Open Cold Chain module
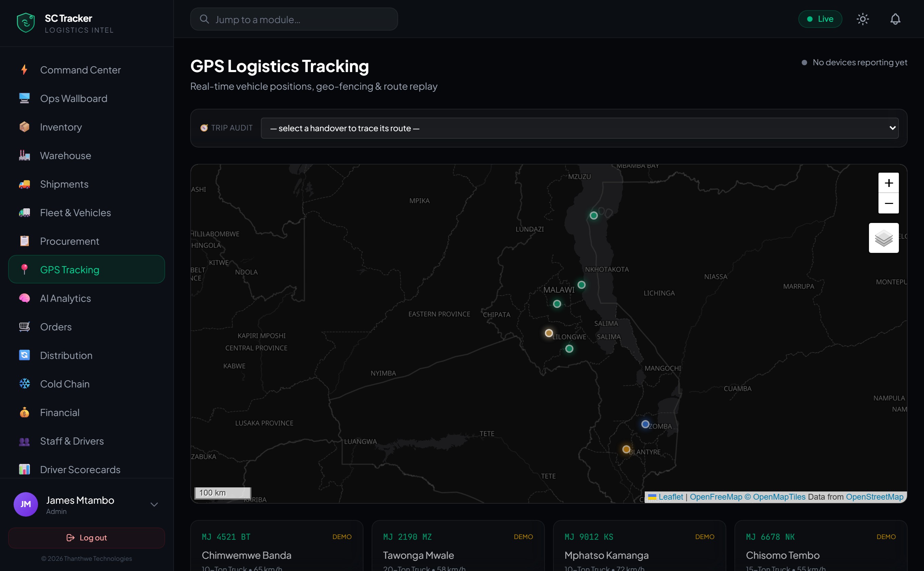This screenshot has height=571, width=924. [x=86, y=384]
